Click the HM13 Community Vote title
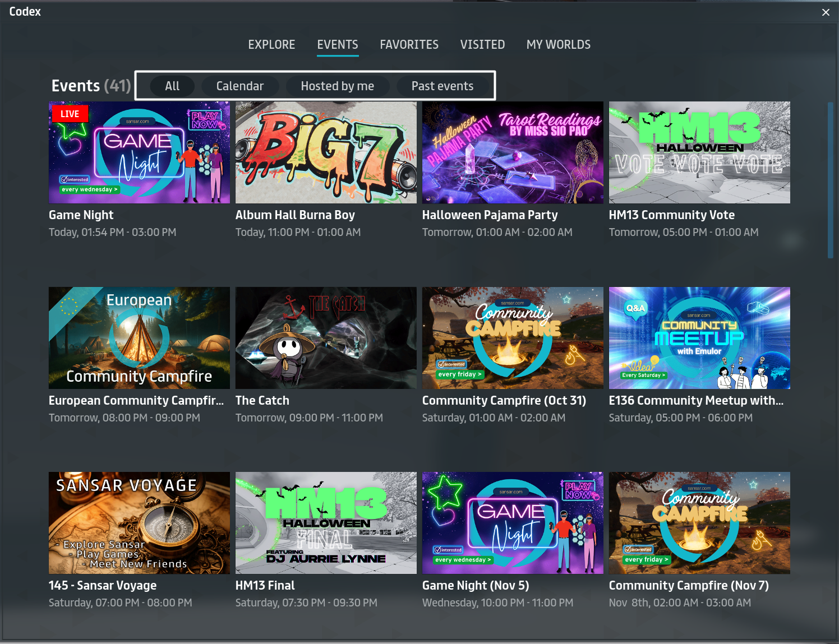 [x=671, y=215]
